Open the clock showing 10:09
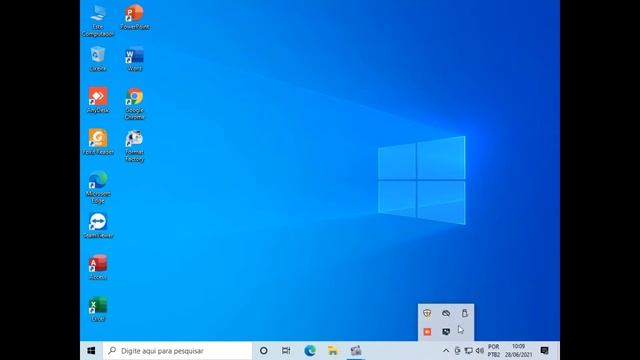Screen dimensions: 640x360 [518, 351]
